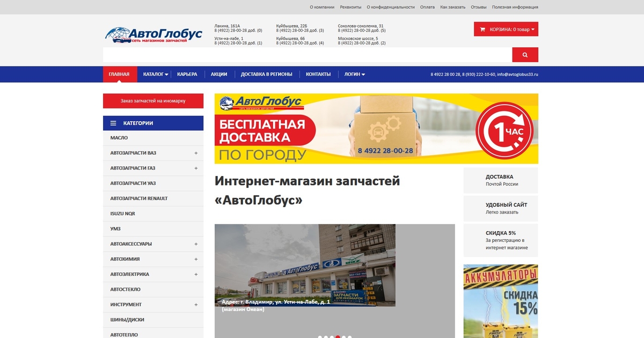
Task: Open the КОНТАКТЫ menu item
Action: point(318,74)
